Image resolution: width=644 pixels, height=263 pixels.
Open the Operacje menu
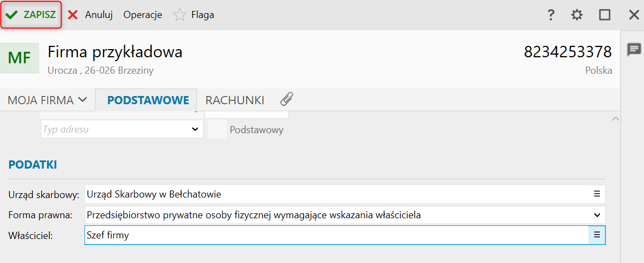(x=143, y=15)
